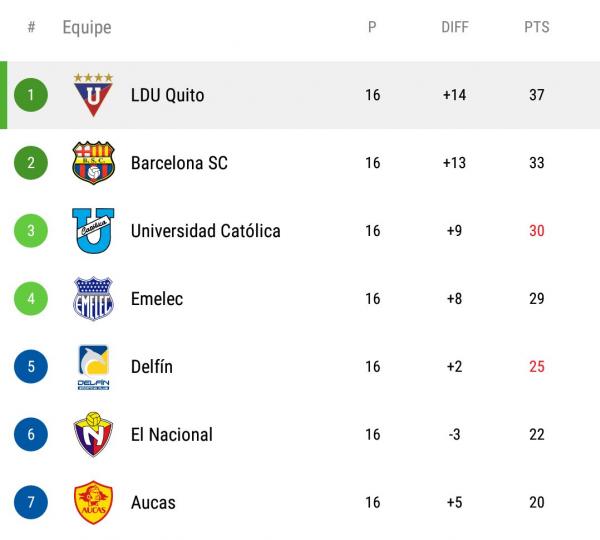The height and width of the screenshot is (540, 600).
Task: Click the Delfín team logo
Action: tap(93, 367)
